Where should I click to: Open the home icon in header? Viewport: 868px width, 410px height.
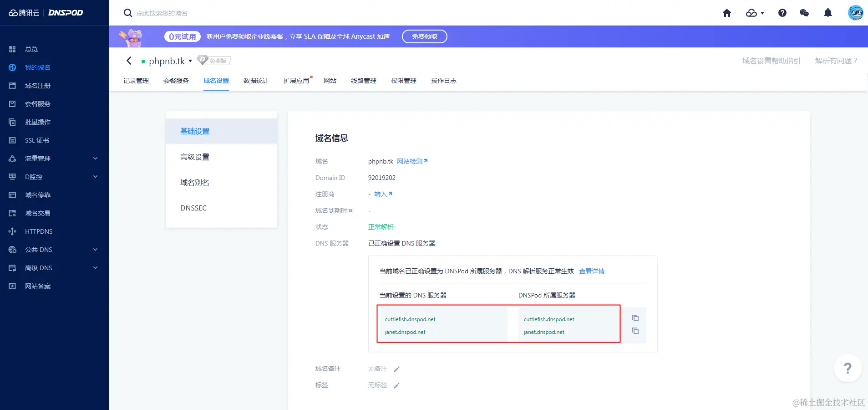[x=727, y=13]
